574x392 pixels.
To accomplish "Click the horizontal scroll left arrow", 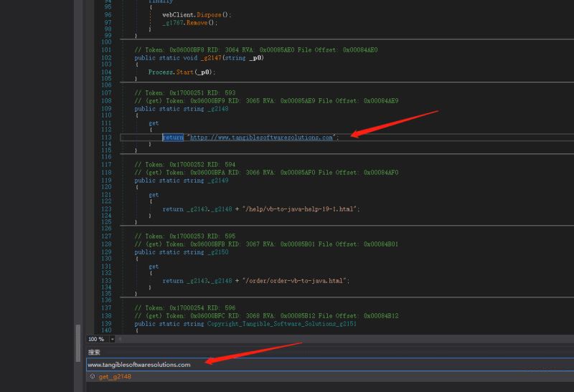I will [x=120, y=340].
